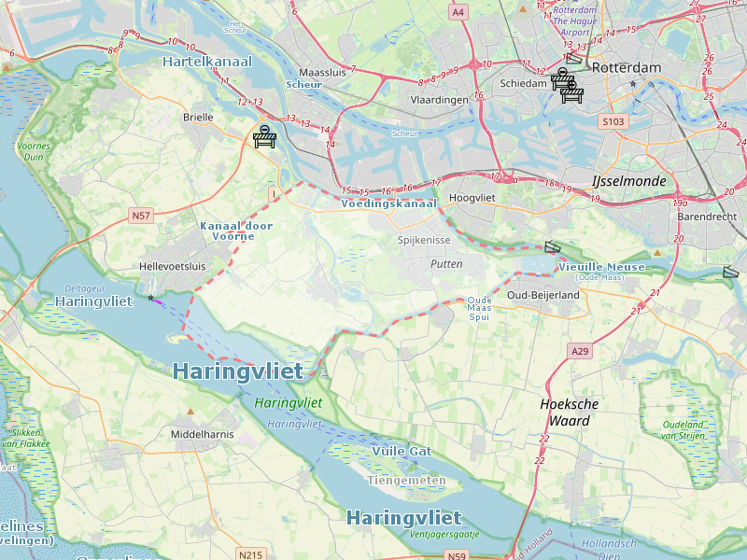Select the Spijkenisse town label
747x560 pixels.
(x=424, y=240)
